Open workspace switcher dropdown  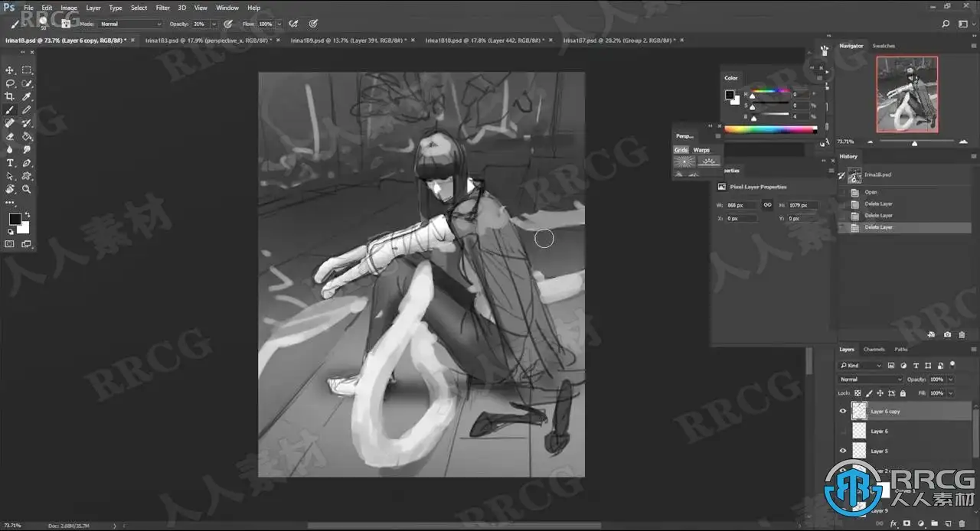point(966,24)
